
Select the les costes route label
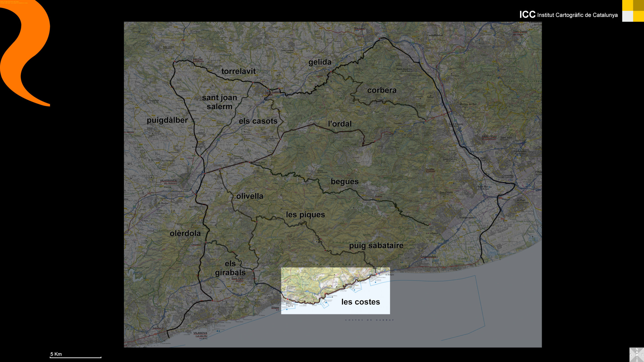tap(360, 302)
